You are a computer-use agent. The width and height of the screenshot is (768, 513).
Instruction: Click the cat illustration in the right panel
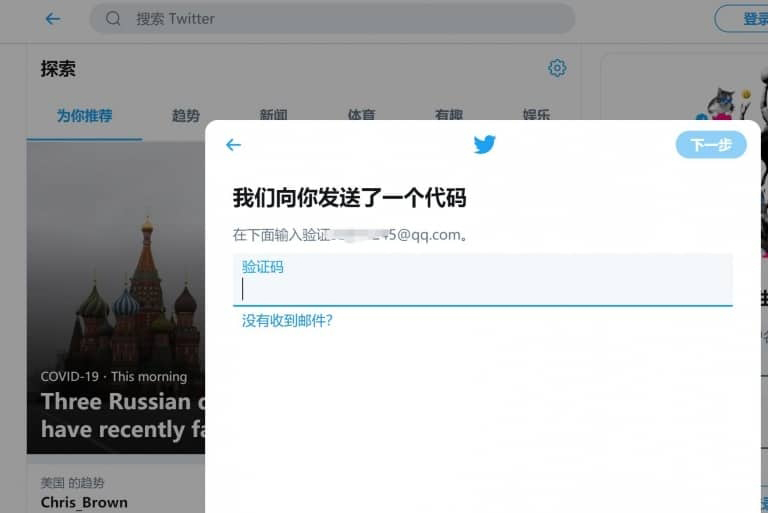(x=722, y=102)
